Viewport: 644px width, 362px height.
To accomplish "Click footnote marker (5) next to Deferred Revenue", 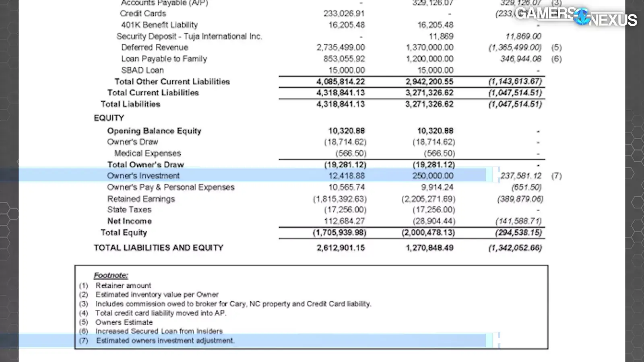I will (x=556, y=47).
